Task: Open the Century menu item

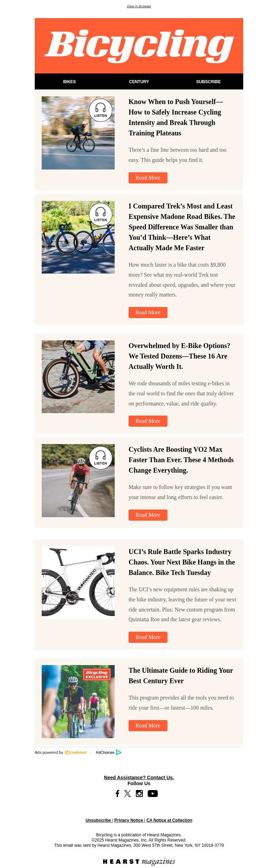Action: [139, 82]
